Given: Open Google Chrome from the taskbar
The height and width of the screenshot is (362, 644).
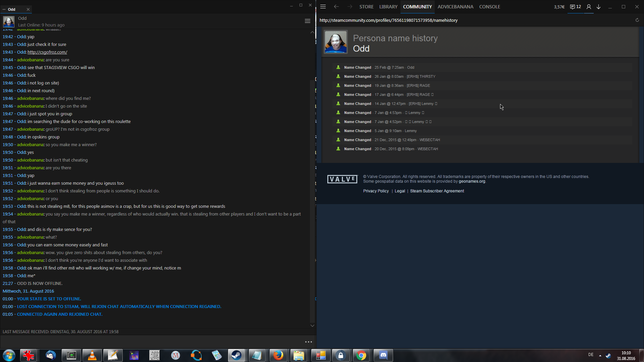Looking at the screenshot, I should 361,355.
